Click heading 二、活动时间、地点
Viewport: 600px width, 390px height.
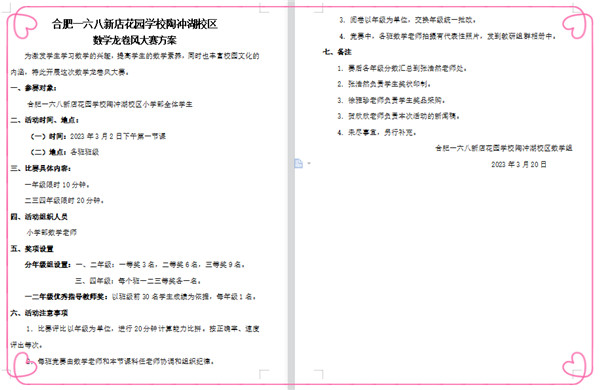(45, 120)
